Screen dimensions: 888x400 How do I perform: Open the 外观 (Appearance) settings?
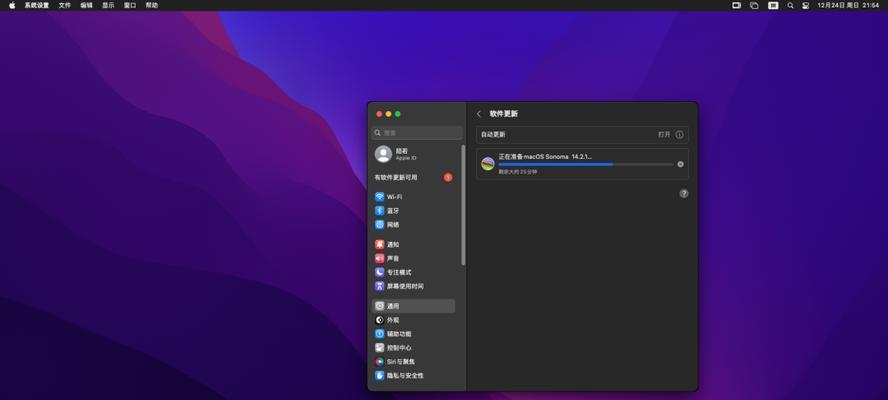click(x=413, y=320)
